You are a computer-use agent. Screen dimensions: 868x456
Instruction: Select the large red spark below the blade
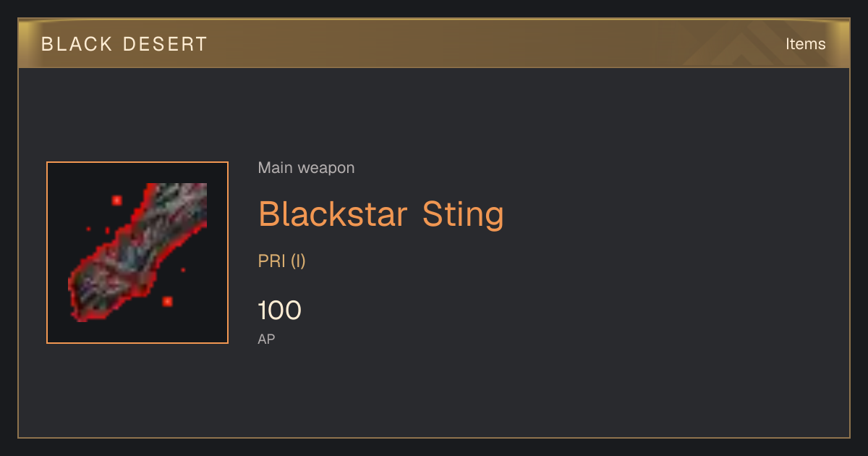[167, 301]
